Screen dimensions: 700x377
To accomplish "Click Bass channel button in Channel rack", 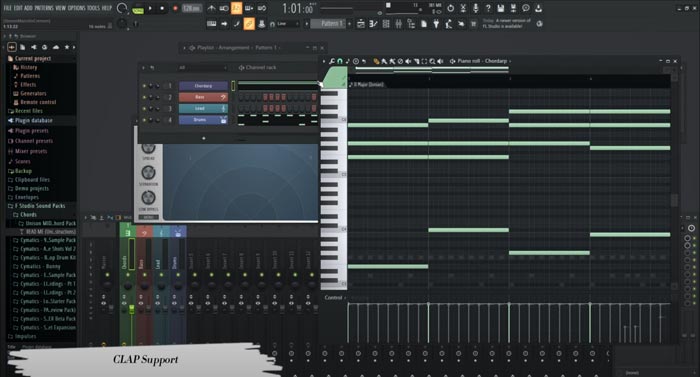I will [203, 97].
